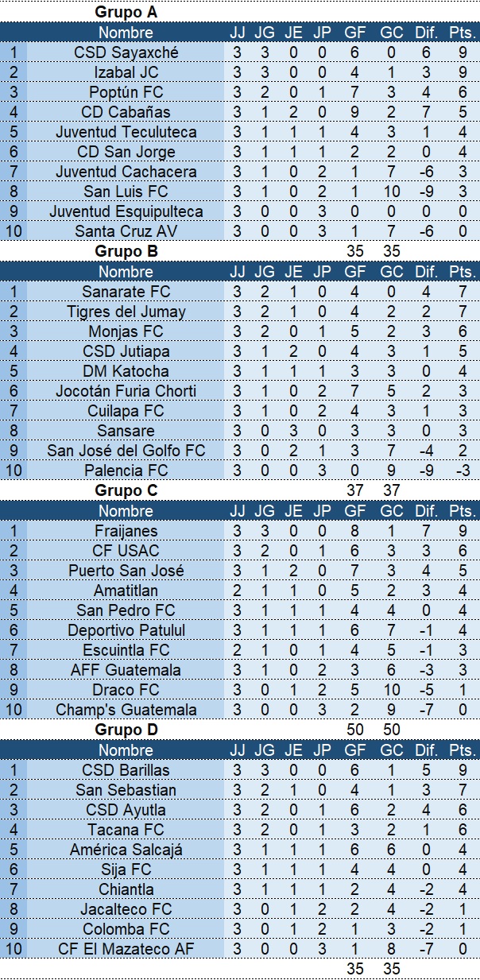Click the San José del Golfo FC name
This screenshot has height=980, width=480.
tap(126, 451)
